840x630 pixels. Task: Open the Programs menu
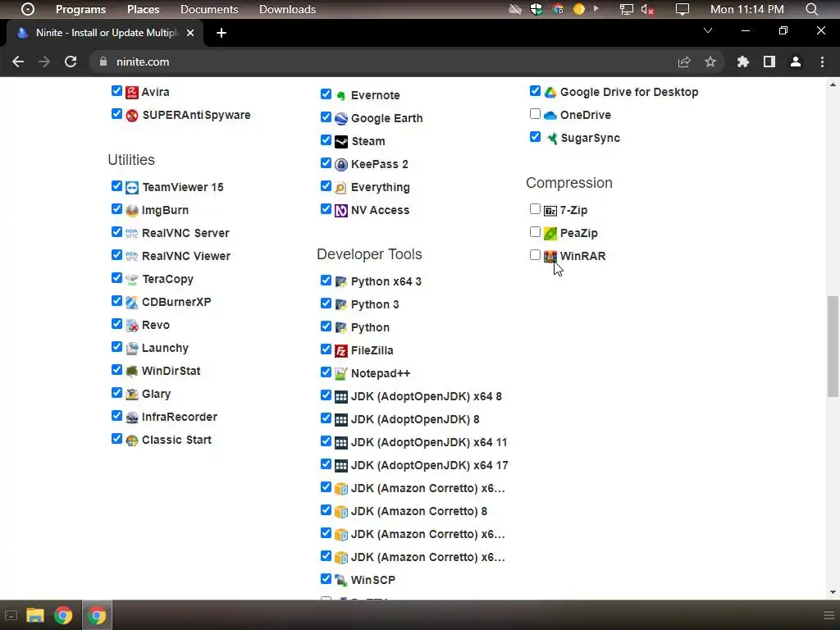(x=81, y=9)
